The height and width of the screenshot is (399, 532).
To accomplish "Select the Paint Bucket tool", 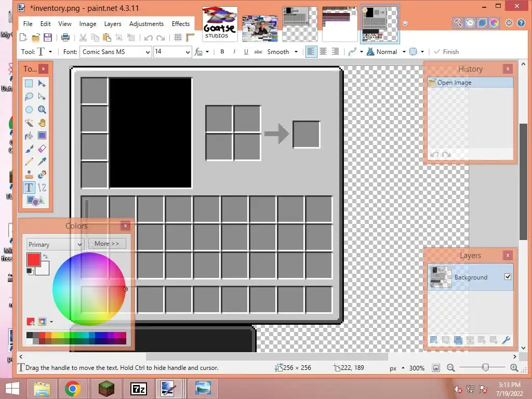I will coord(29,136).
